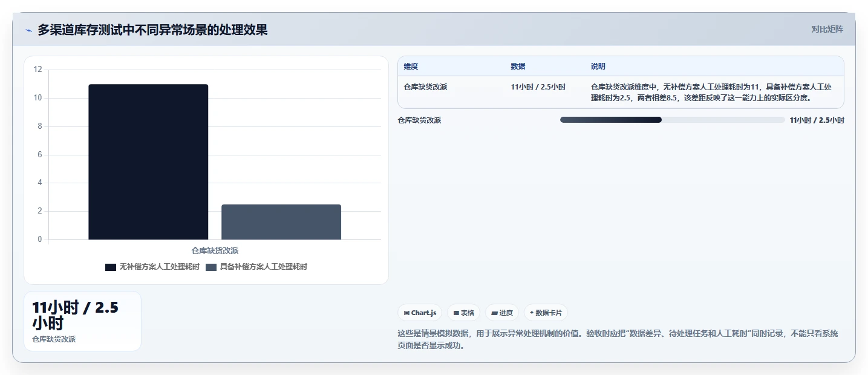Click y-axis tick label 0

(x=40, y=240)
